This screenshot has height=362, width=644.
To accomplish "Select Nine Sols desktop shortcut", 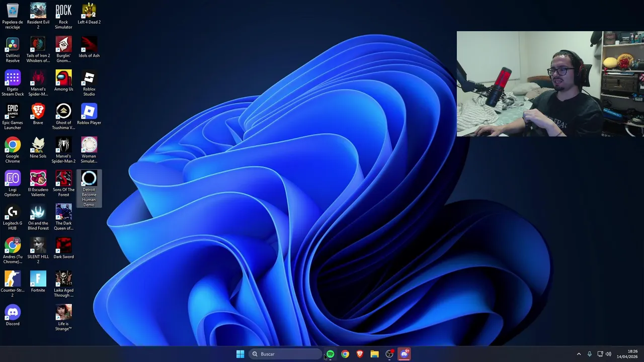I will point(38,148).
